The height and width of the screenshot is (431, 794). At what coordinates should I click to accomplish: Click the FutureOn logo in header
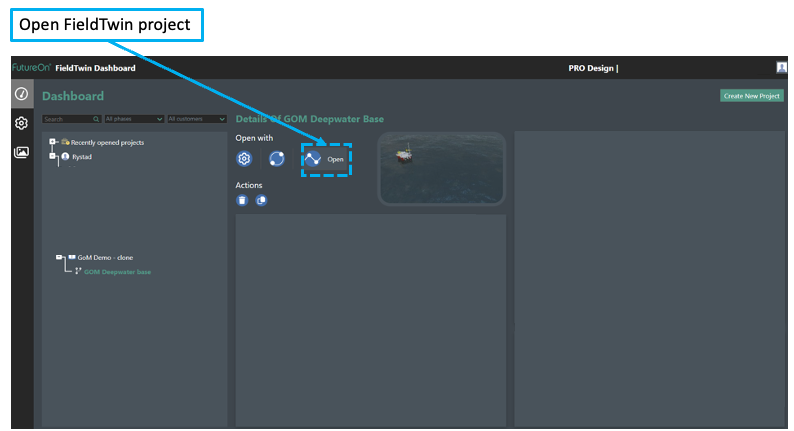click(x=31, y=67)
